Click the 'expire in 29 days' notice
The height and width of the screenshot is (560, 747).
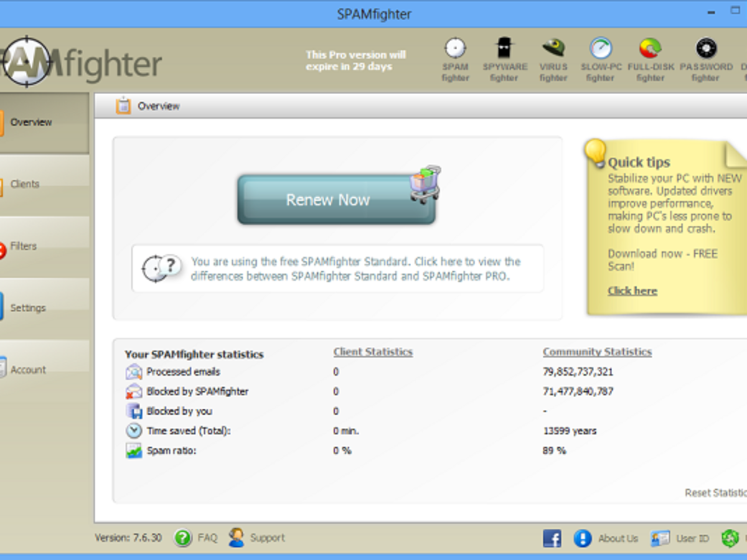pyautogui.click(x=355, y=61)
